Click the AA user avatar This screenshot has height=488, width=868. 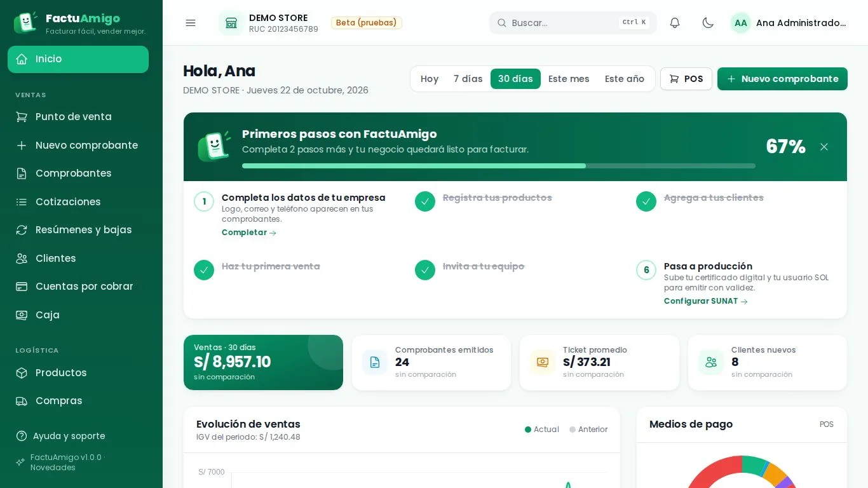(740, 23)
